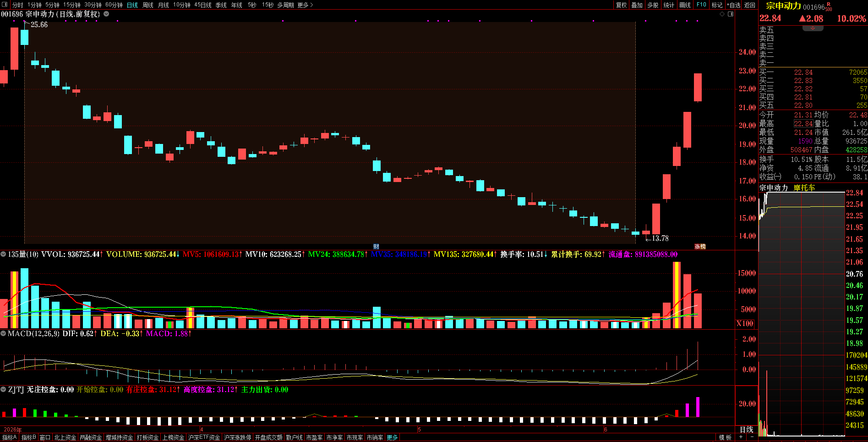This screenshot has height=442, width=868.
Task: Open dropdown beside 宗申动力 chart title
Action: pos(106,14)
